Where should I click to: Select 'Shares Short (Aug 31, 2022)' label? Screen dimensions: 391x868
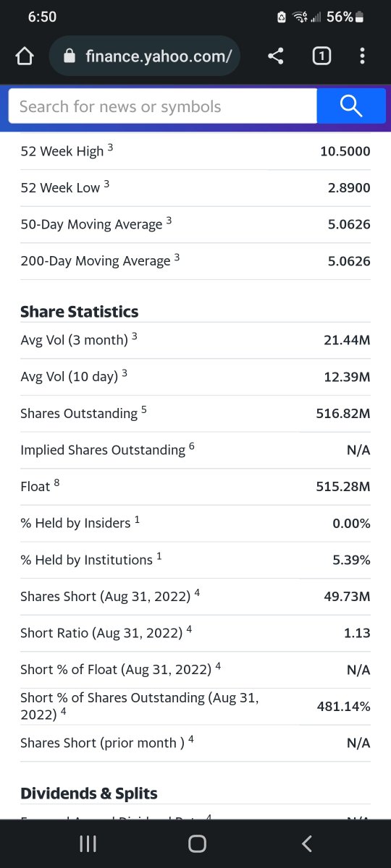(106, 597)
